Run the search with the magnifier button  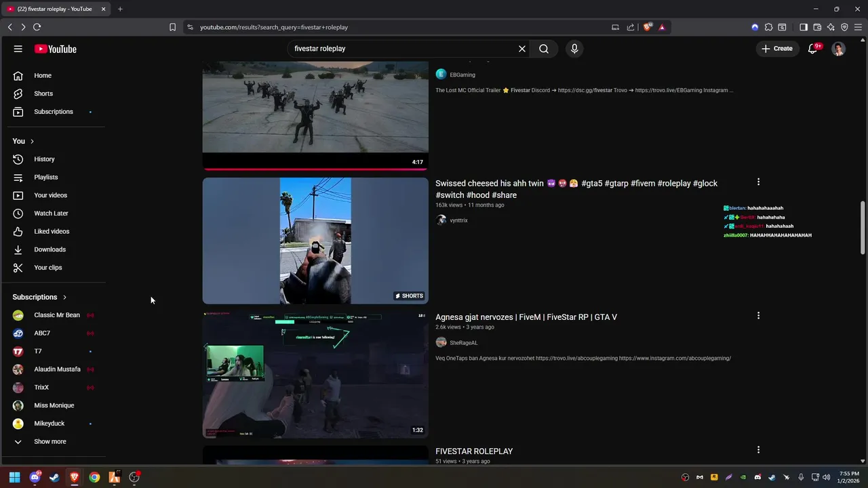coord(544,49)
